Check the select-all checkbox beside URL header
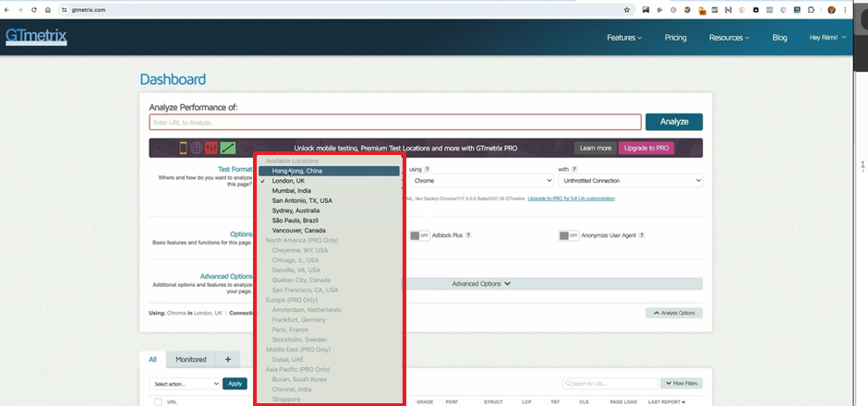The image size is (868, 406). [x=158, y=402]
